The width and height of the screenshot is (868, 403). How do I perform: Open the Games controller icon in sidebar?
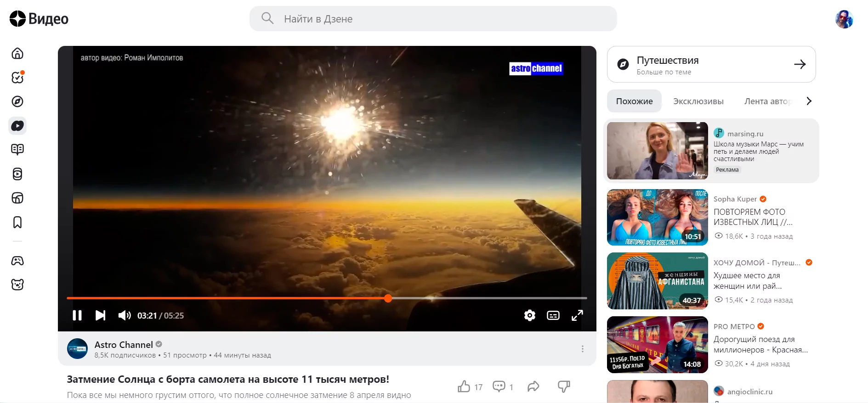click(17, 261)
